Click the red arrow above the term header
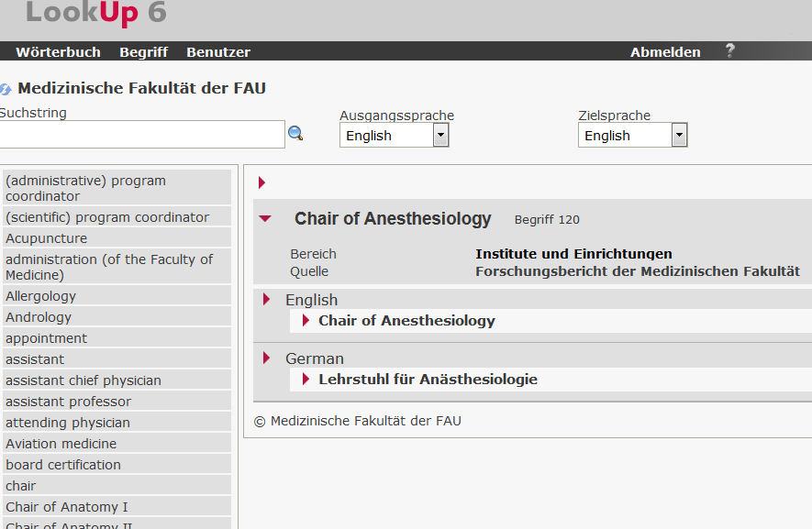Screen dimensions: 812x529 (262, 183)
